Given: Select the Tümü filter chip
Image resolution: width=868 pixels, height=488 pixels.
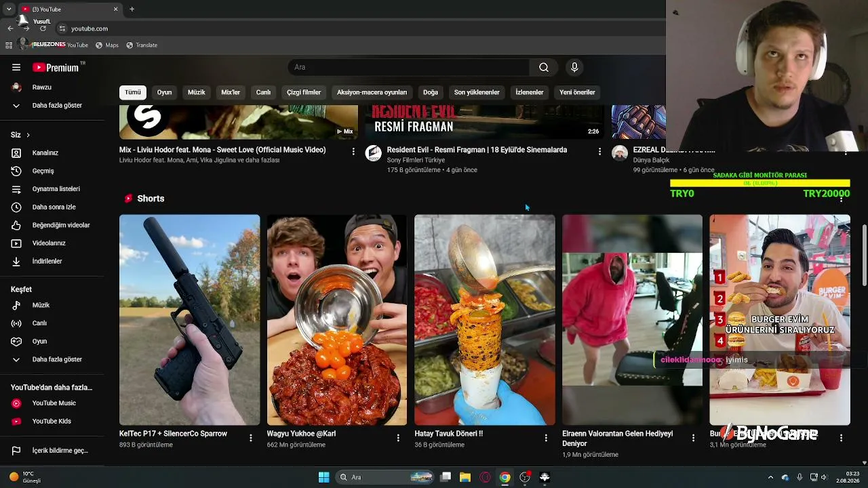Looking at the screenshot, I should point(133,92).
